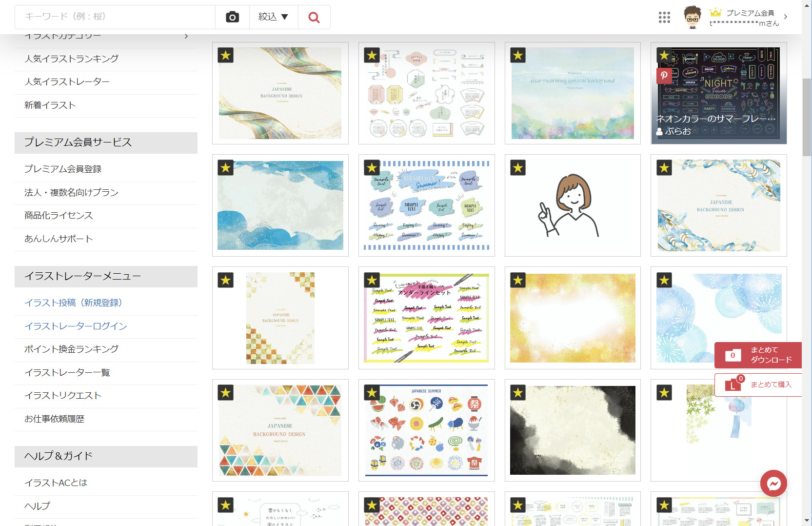Screen dimensions: 812x526
Task: Click the ぶらお author name
Action: pyautogui.click(x=678, y=131)
